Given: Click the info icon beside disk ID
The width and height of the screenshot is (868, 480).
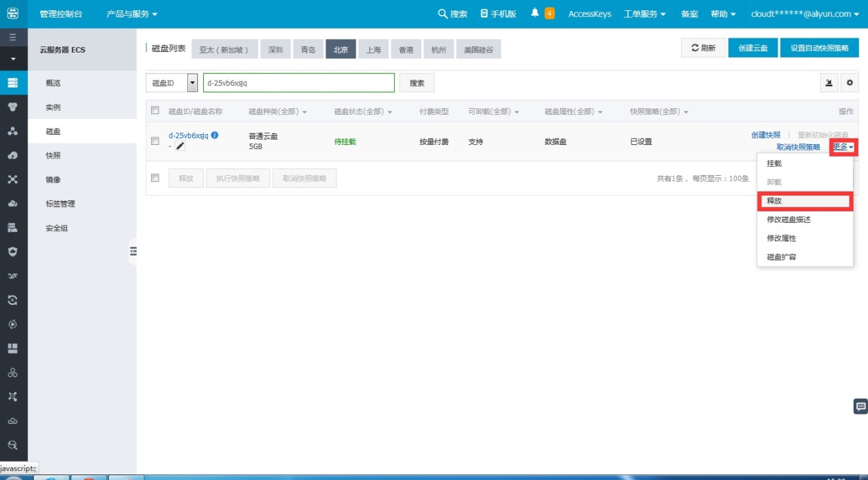Looking at the screenshot, I should click(x=215, y=135).
